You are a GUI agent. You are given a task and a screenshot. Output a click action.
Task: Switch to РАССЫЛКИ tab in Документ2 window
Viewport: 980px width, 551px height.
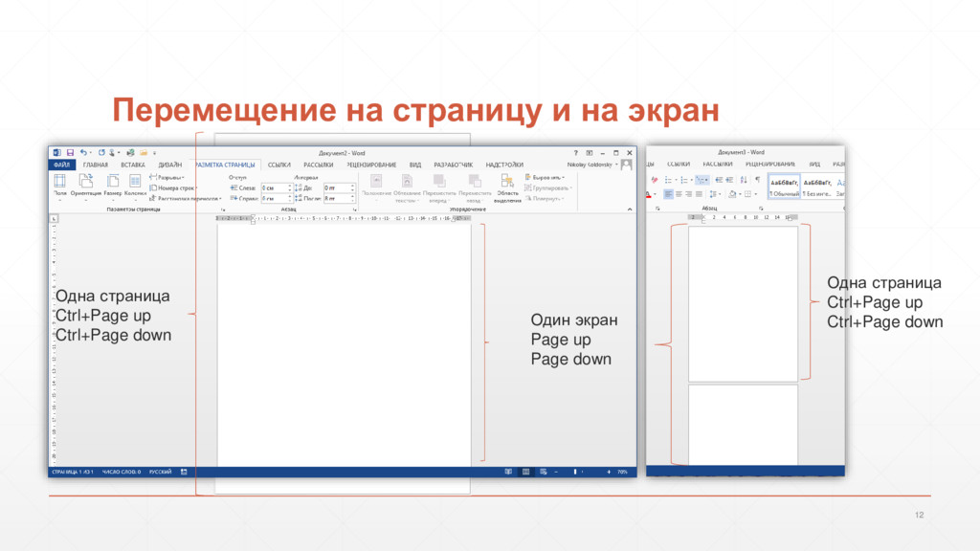[318, 165]
